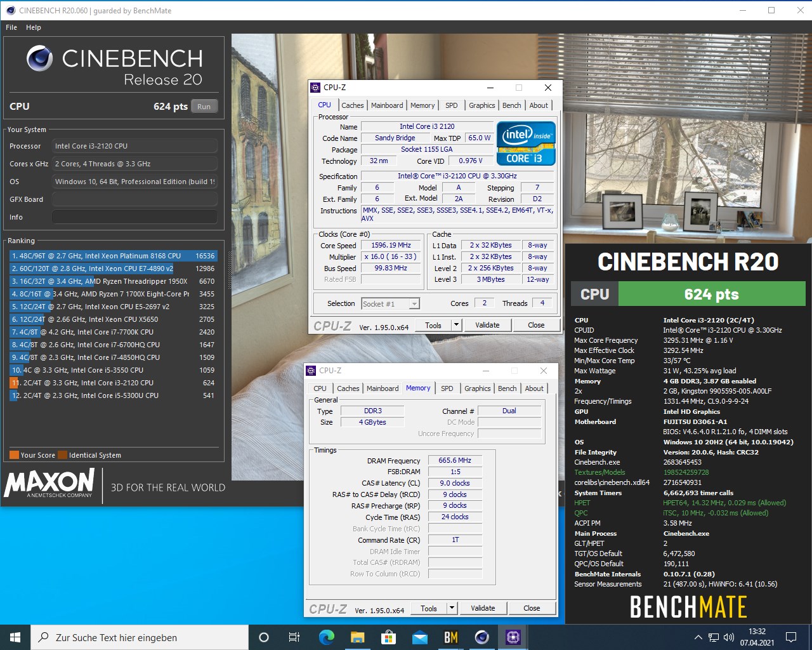Switch to Graphics tab in lower CPU-Z
The image size is (812, 650).
(x=478, y=388)
